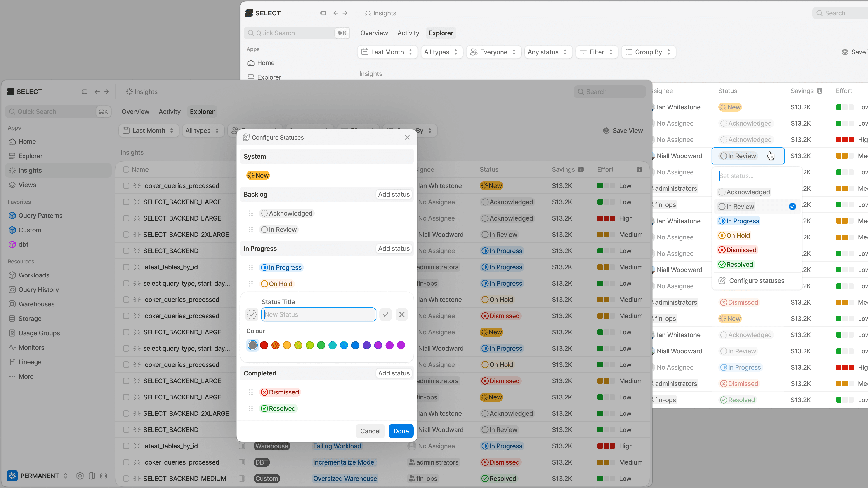This screenshot has height=488, width=868.
Task: Toggle sidebar panel icon in front window header
Action: click(x=84, y=91)
